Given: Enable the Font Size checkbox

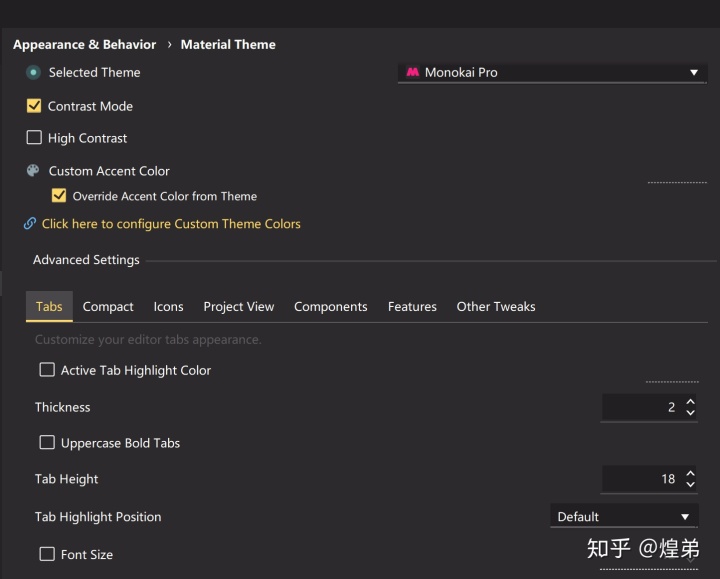Looking at the screenshot, I should tap(47, 554).
